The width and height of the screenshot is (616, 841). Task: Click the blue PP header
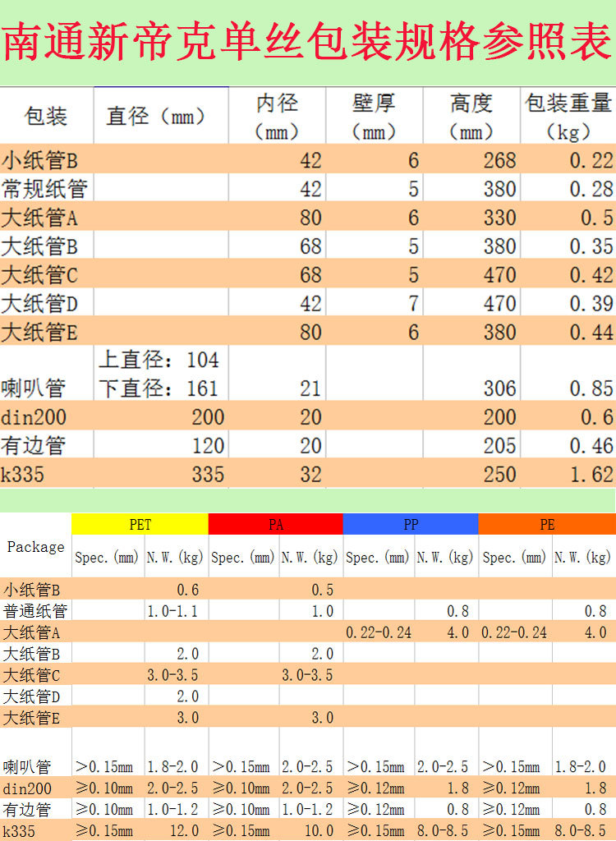tap(411, 524)
